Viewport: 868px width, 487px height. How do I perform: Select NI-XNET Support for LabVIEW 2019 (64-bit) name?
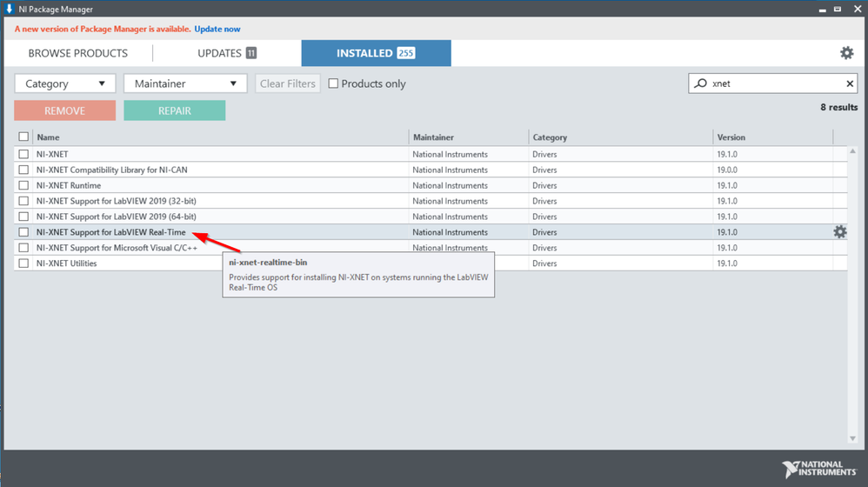click(x=117, y=217)
